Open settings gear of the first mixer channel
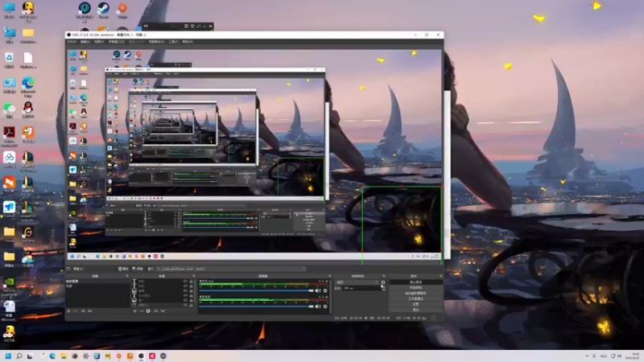644x362 pixels. point(325,290)
